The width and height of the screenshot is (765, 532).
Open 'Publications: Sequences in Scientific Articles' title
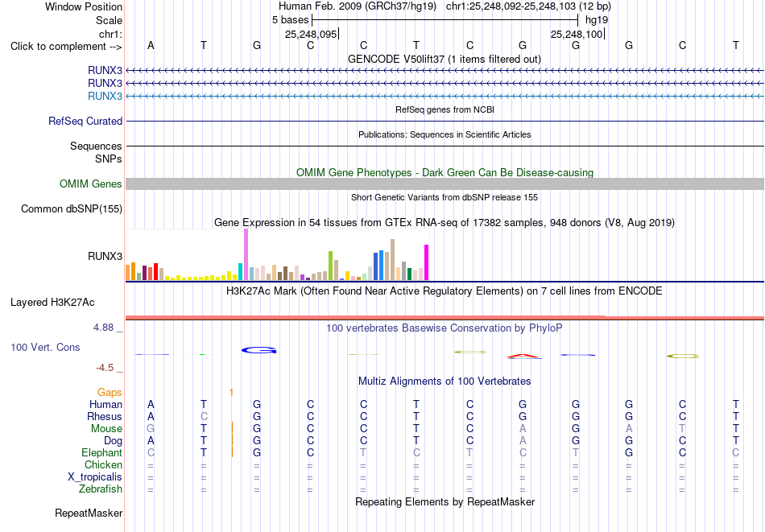point(445,134)
